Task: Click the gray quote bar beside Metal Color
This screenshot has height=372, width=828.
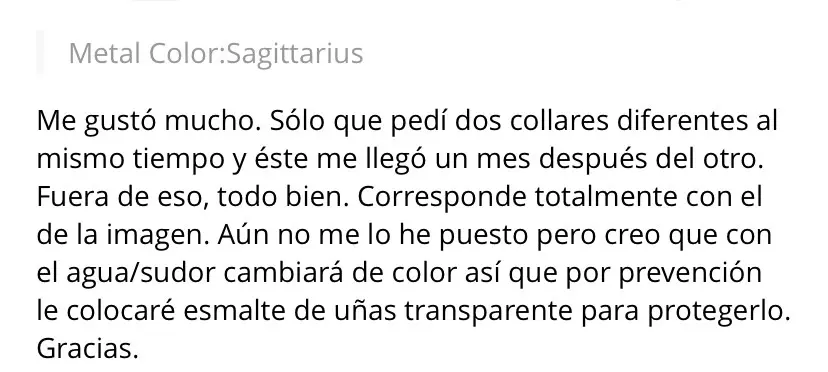Action: (x=40, y=53)
